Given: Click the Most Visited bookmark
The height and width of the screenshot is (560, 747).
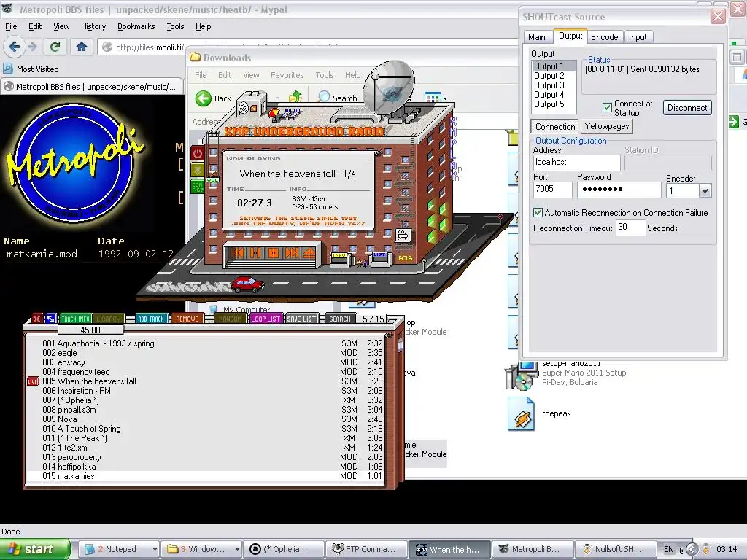Looking at the screenshot, I should tap(31, 69).
